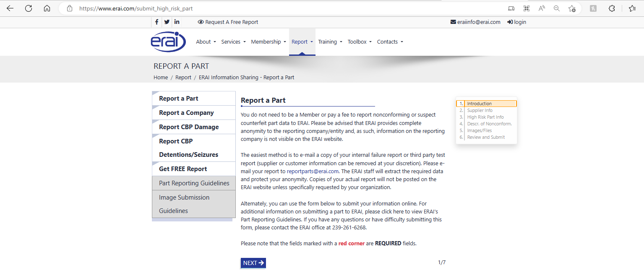This screenshot has height=278, width=644.
Task: Go to Home in the breadcrumb
Action: pos(161,78)
